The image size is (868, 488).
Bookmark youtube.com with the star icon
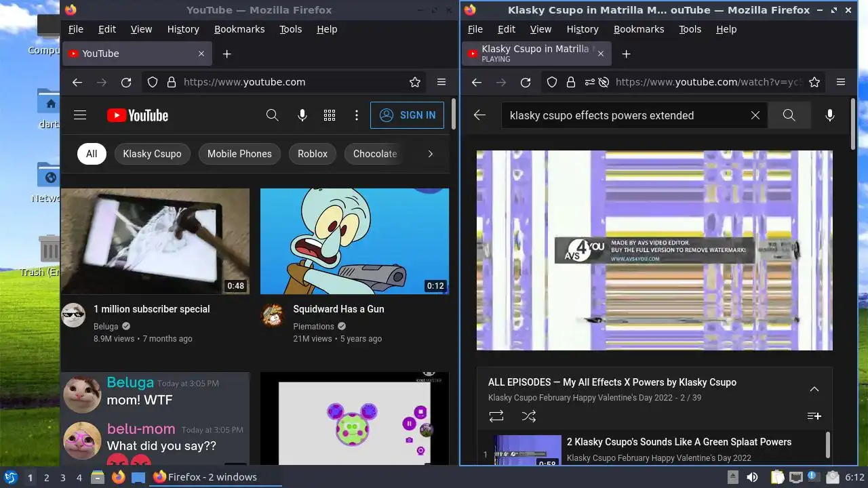415,82
